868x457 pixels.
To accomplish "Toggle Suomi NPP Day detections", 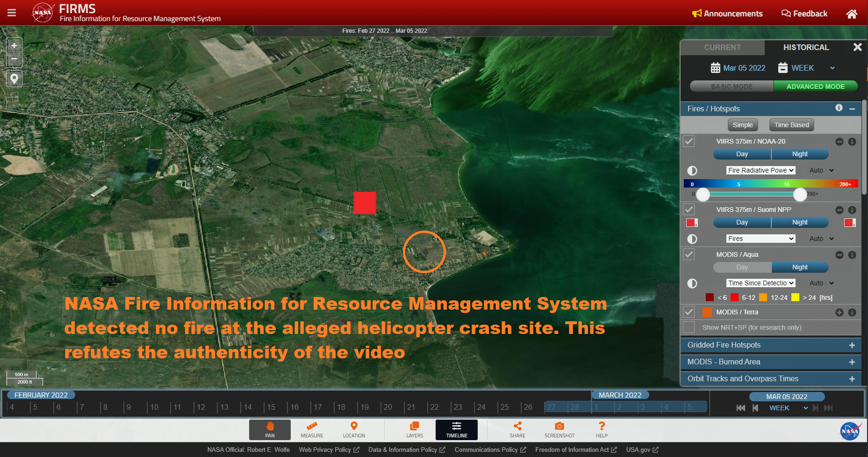I will 742,222.
